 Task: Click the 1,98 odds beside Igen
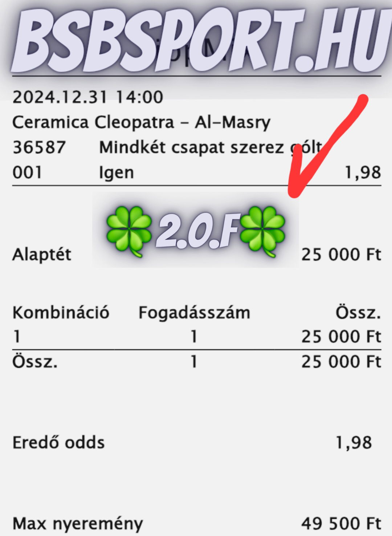363,173
